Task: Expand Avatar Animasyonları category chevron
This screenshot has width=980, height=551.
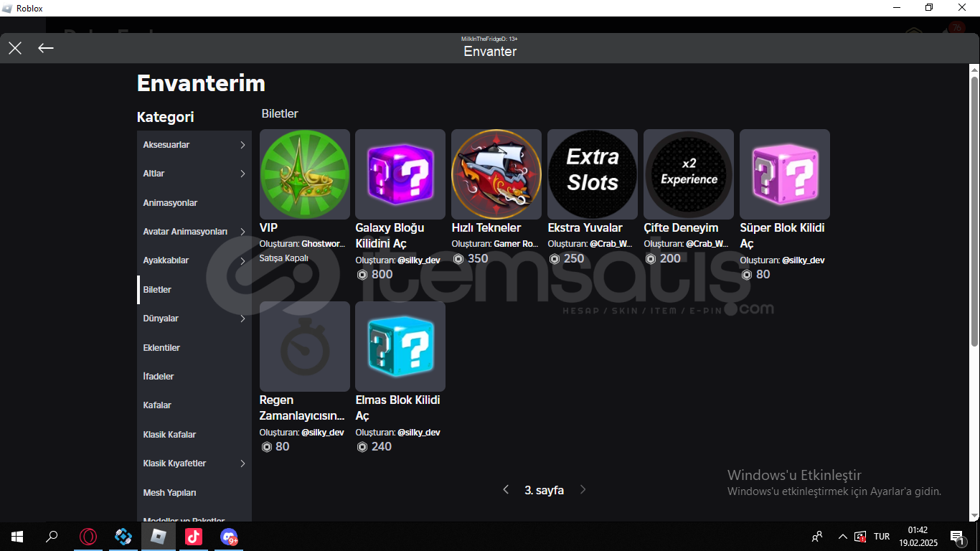Action: [x=242, y=232]
